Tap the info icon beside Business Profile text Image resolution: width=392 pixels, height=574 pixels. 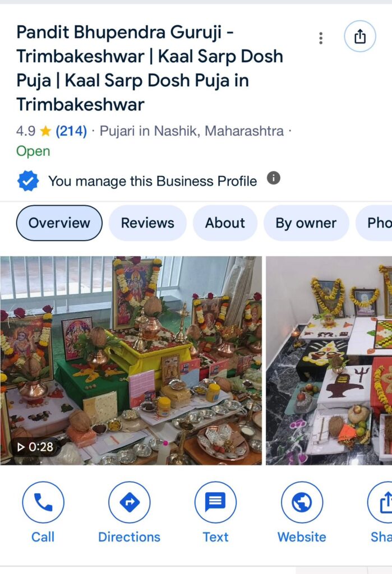tap(273, 178)
